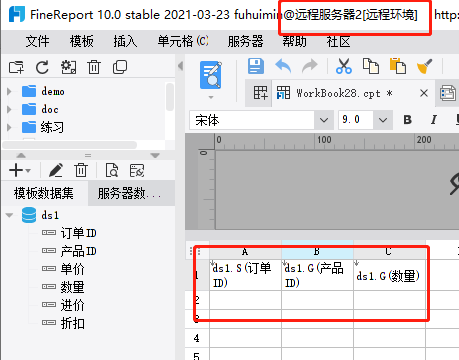459x360 pixels.
Task: Paste from clipboard icon
Action: 398,66
